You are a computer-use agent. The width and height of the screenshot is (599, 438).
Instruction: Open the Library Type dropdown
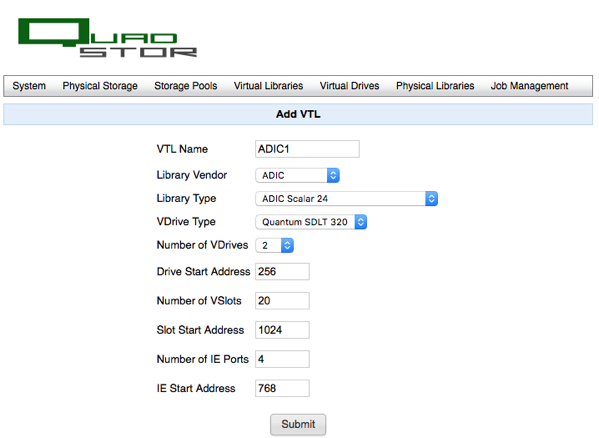(346, 199)
